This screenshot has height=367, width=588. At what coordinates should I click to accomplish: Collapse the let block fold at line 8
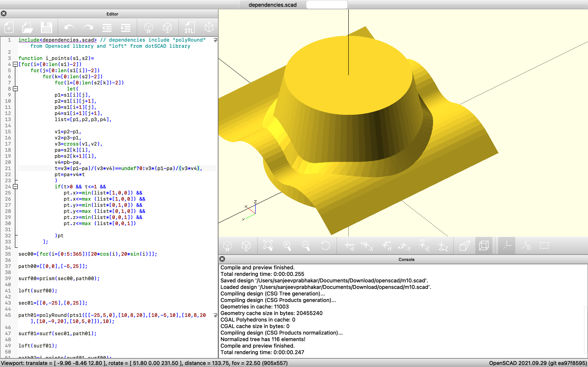point(15,89)
